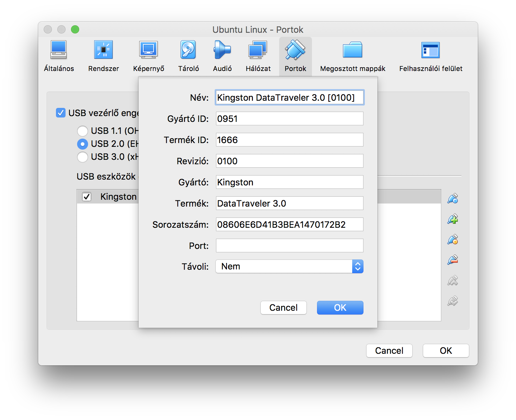
Task: Open the Rendszer settings section
Action: point(103,56)
